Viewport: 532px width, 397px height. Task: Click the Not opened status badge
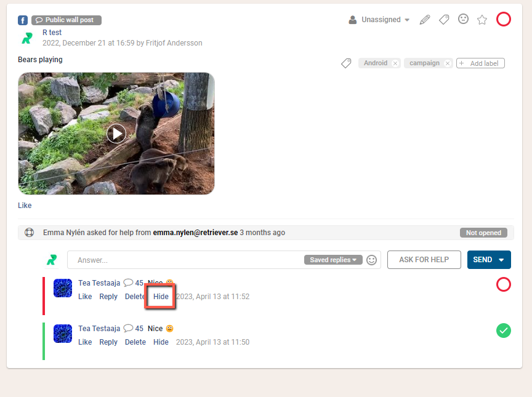coord(483,233)
